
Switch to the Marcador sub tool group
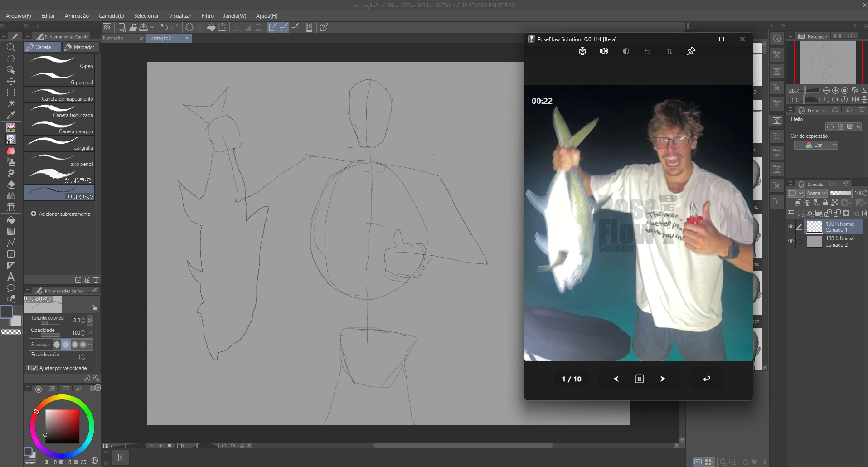coord(80,47)
